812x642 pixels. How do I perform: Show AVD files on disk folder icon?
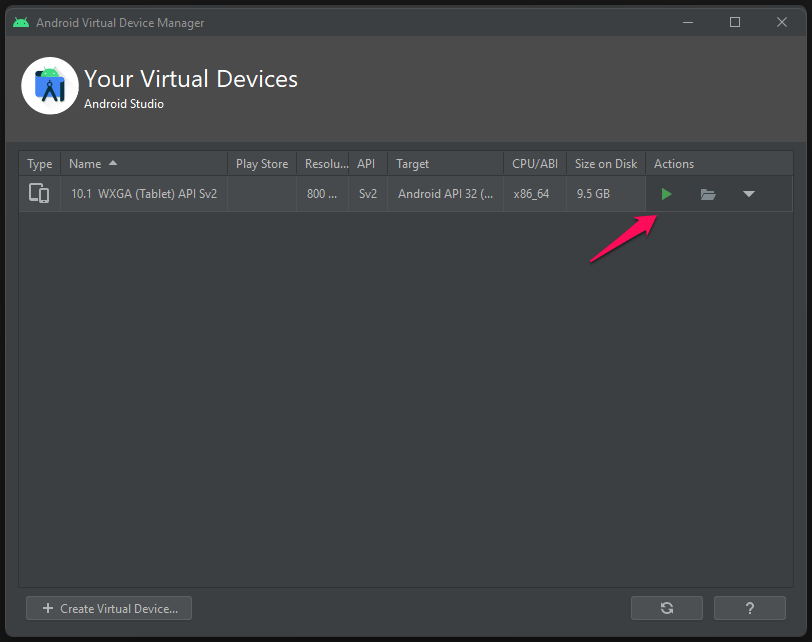[708, 194]
